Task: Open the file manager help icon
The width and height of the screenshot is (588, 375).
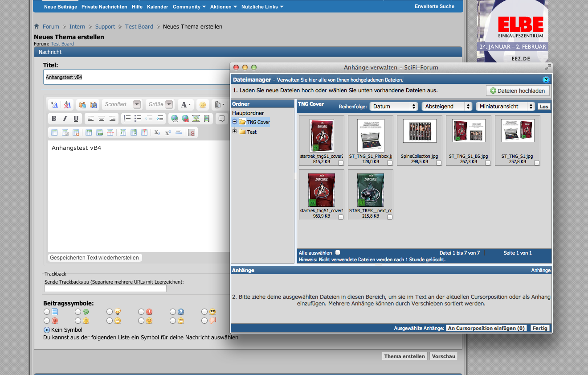Action: coord(546,80)
